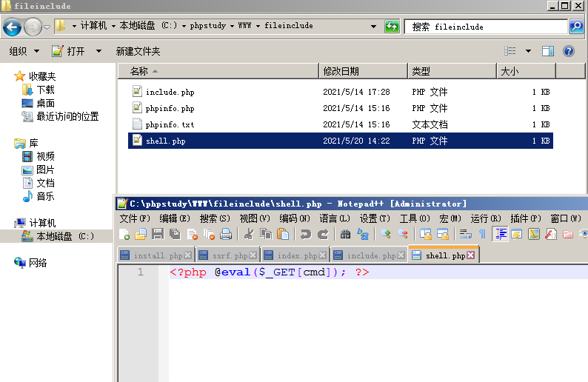
Task: Close the shell.php tab
Action: [471, 255]
